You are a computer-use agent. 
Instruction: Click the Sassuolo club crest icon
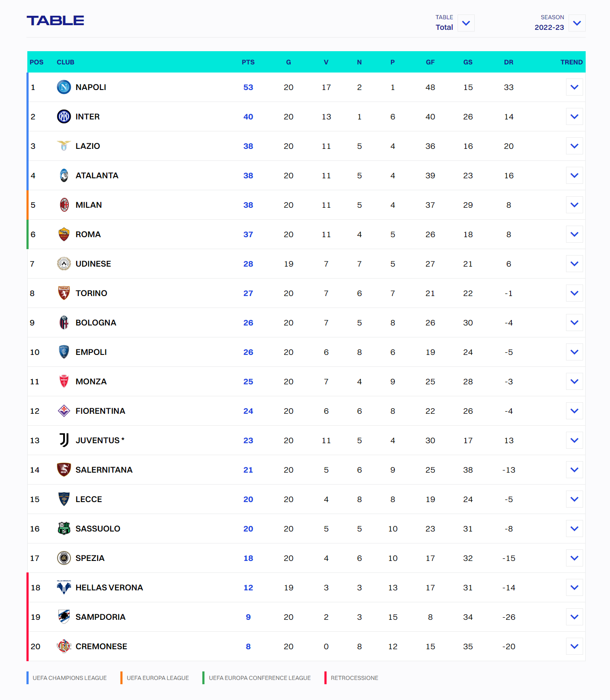coord(64,529)
